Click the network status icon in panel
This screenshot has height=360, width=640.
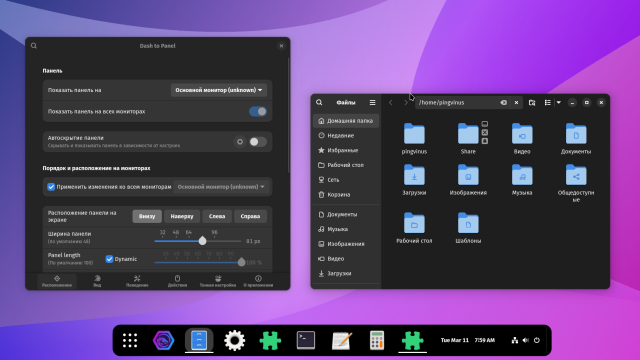tap(515, 340)
